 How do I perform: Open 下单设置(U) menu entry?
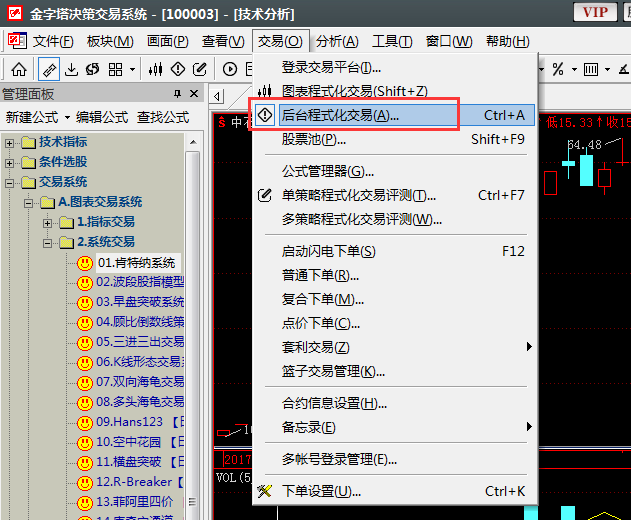pos(395,491)
